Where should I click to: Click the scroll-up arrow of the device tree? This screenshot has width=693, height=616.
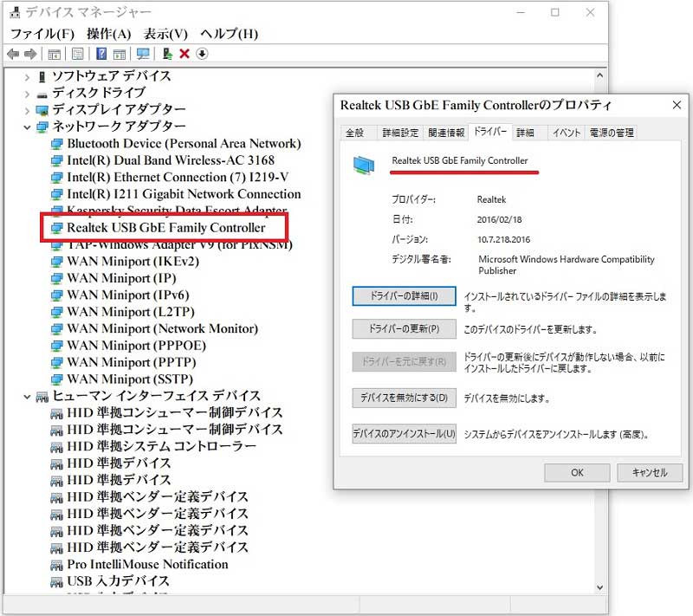tap(599, 75)
